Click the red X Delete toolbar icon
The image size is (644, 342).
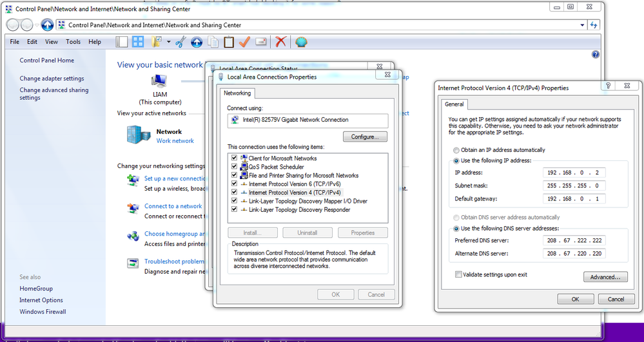coord(280,41)
